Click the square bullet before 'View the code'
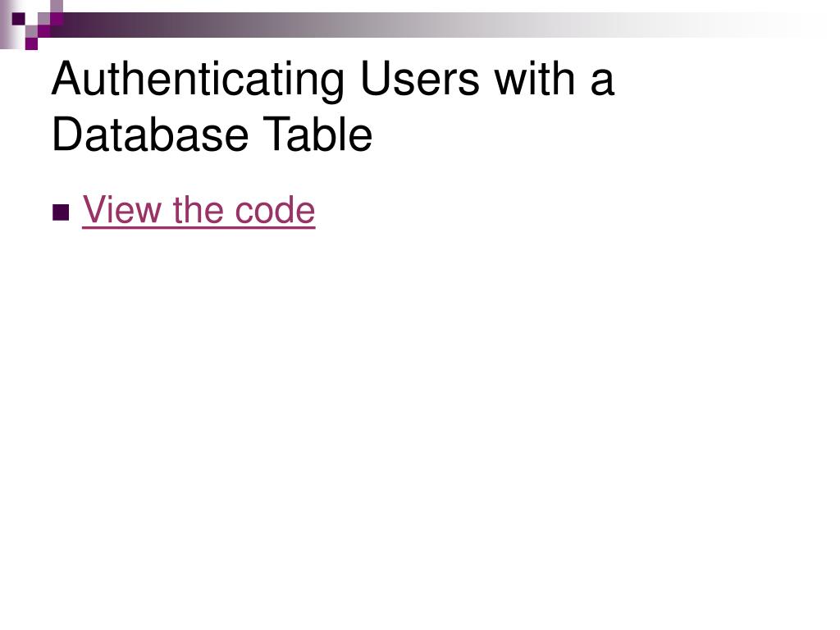The width and height of the screenshot is (840, 630). 61,212
